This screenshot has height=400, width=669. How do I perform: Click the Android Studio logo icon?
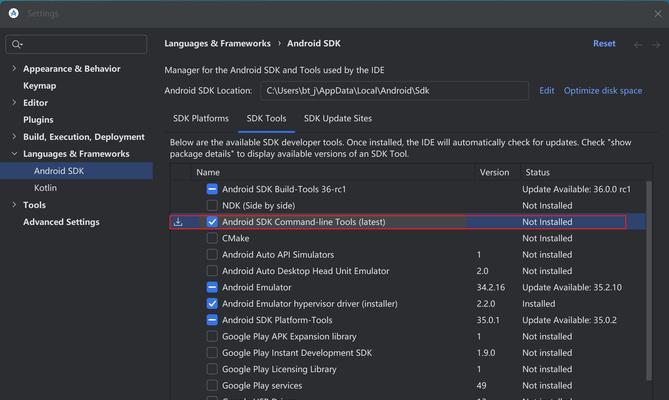pyautogui.click(x=14, y=13)
